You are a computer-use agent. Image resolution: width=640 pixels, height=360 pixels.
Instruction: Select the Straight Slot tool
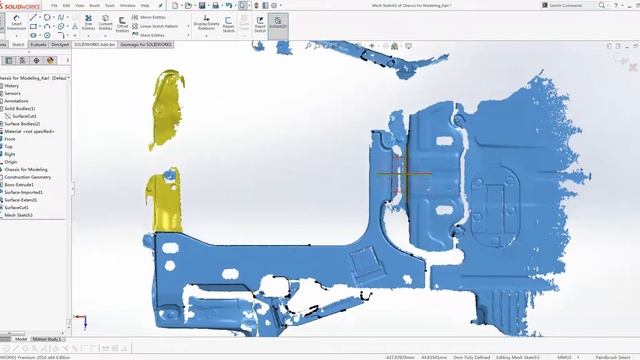tap(33, 36)
